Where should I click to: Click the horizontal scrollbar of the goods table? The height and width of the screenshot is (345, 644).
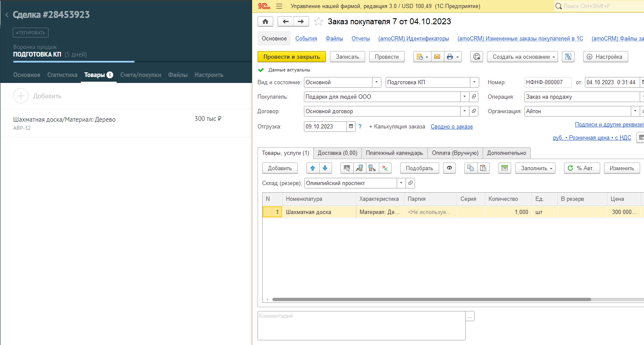[x=431, y=299]
